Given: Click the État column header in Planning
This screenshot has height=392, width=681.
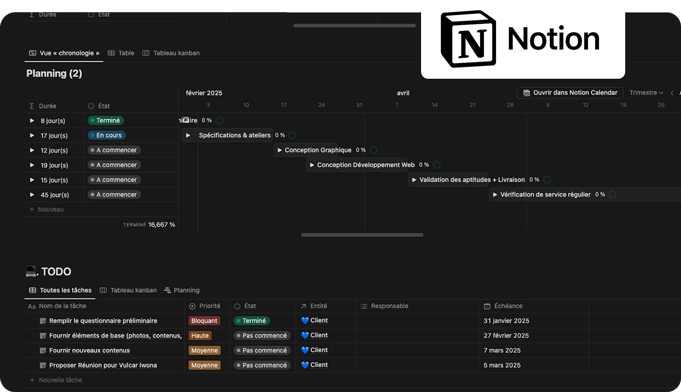Looking at the screenshot, I should pyautogui.click(x=99, y=106).
